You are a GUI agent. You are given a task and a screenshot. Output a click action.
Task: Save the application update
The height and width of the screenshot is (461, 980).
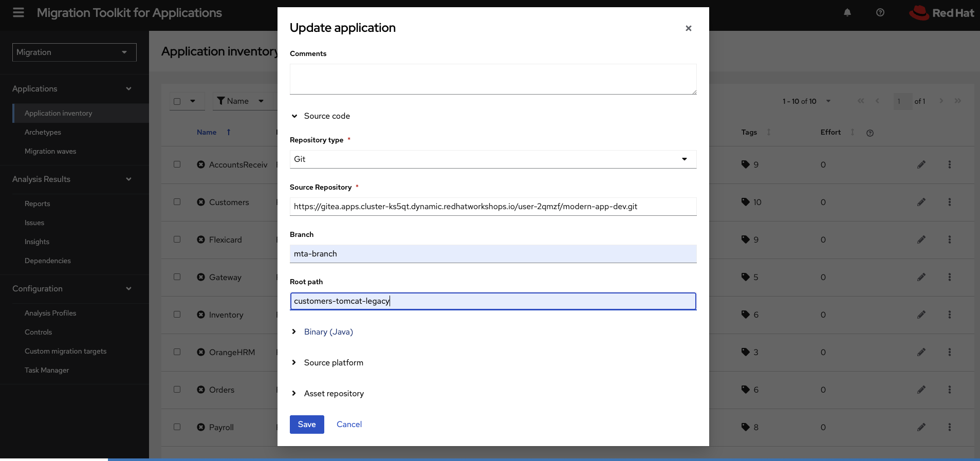pyautogui.click(x=307, y=425)
